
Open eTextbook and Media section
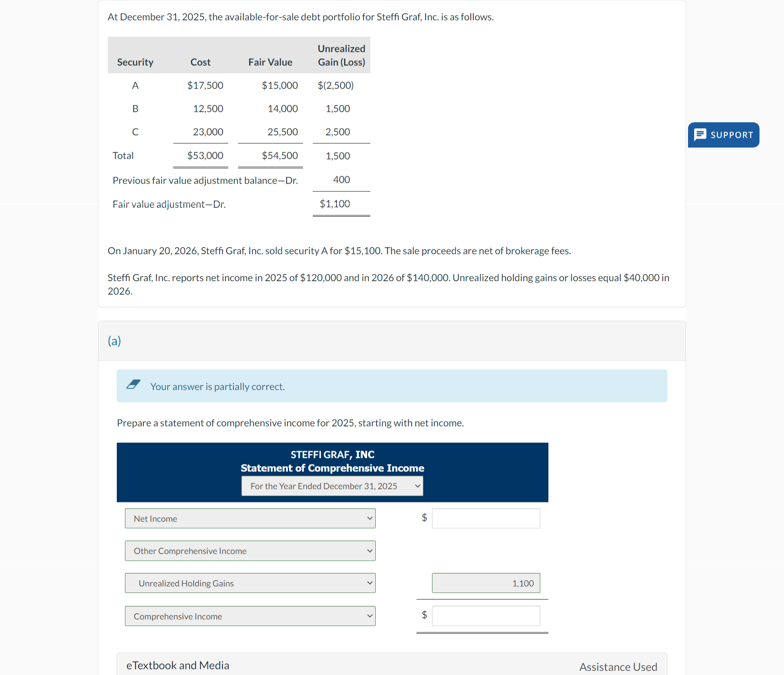pyautogui.click(x=178, y=665)
